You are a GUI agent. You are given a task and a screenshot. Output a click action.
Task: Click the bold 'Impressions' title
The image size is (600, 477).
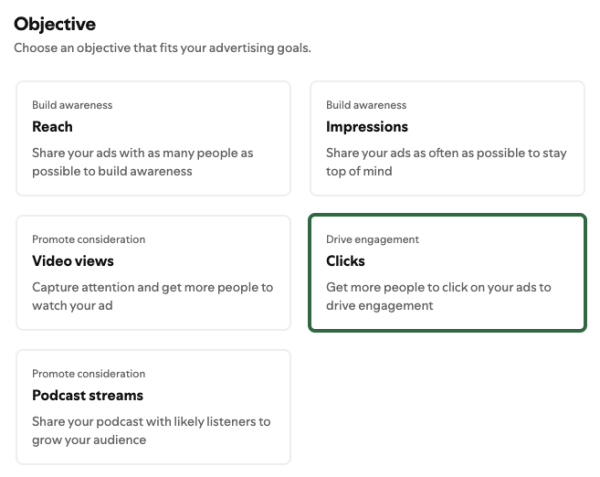pos(367,127)
